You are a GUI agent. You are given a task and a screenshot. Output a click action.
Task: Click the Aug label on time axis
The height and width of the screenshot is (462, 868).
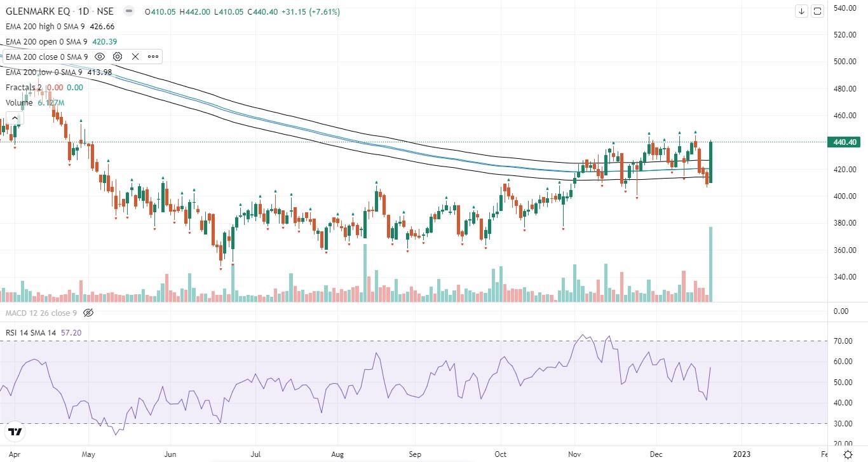337,454
